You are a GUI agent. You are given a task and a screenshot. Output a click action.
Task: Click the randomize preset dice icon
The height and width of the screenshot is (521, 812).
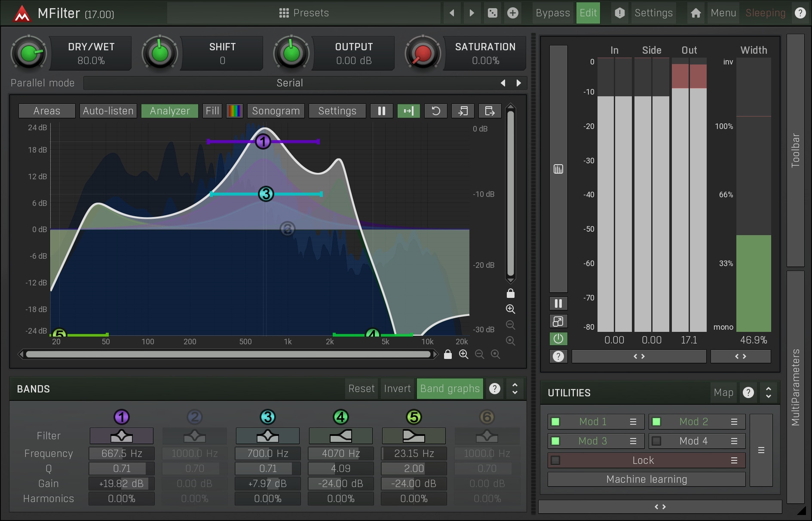[493, 13]
